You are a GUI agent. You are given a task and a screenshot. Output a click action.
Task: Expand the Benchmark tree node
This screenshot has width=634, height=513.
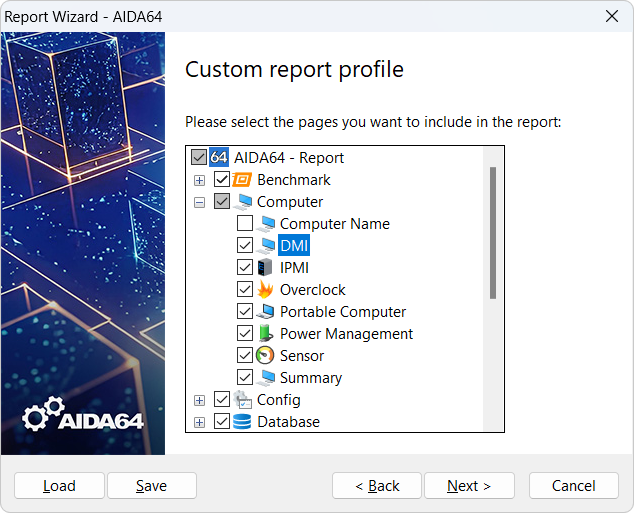click(x=200, y=180)
